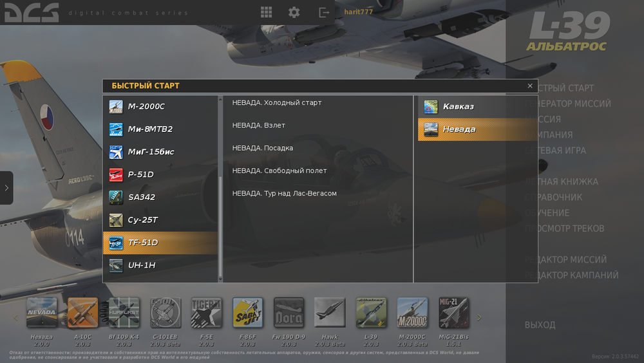Open the F-86F Sabre Jet module tile
This screenshot has width=644, height=363.
point(248,313)
